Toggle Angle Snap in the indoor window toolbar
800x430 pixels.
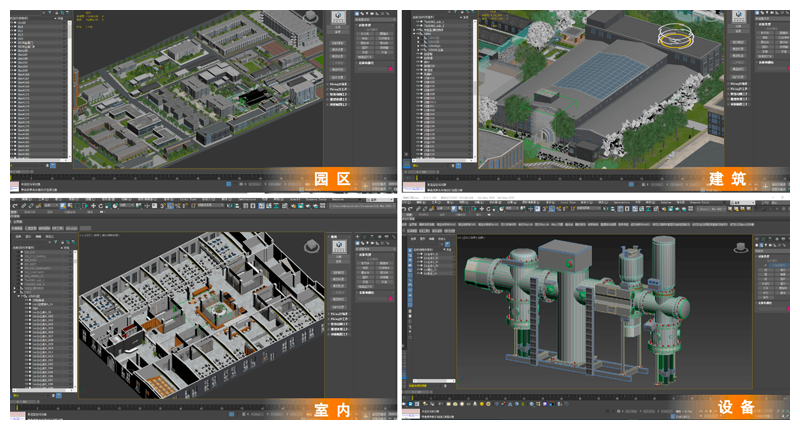coord(170,206)
